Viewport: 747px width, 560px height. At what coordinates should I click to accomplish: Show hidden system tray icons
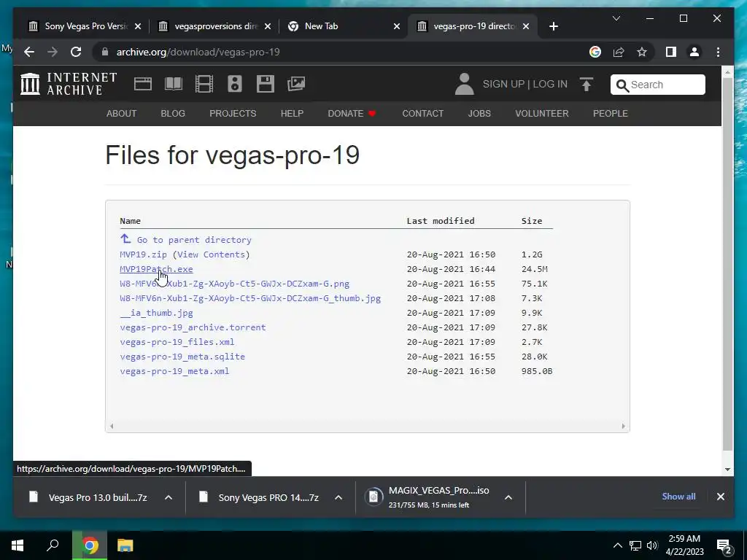617,545
